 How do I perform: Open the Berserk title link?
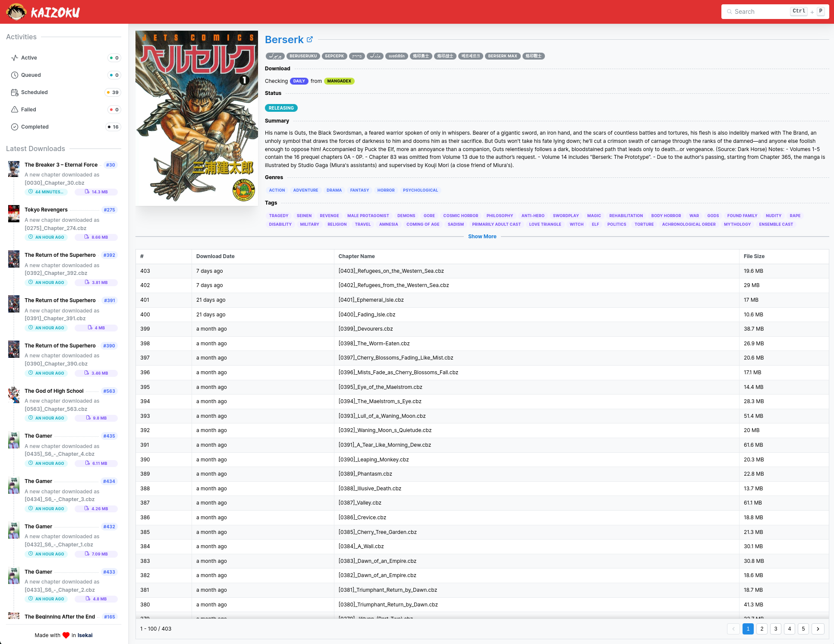284,40
